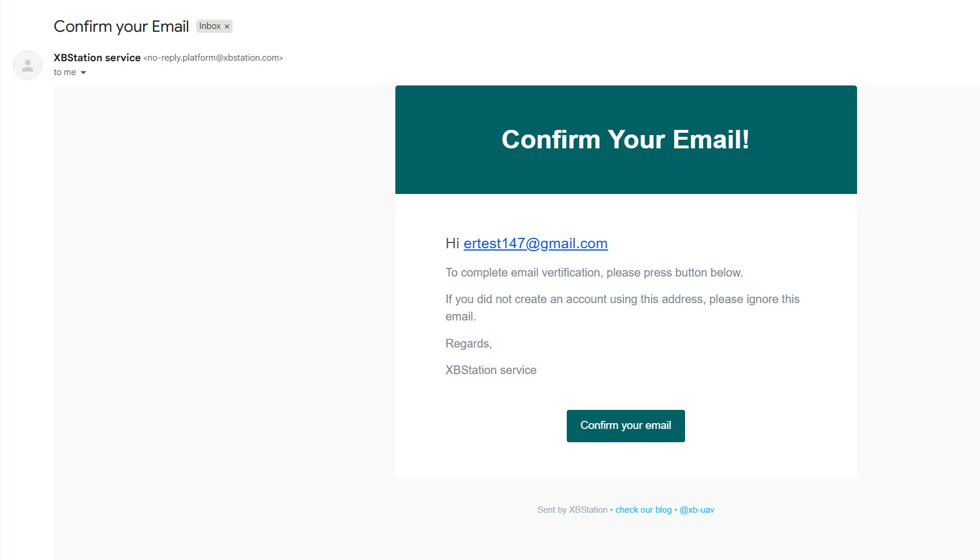Click the no-reply.platform@xbstation.com sender address
980x560 pixels.
[213, 58]
